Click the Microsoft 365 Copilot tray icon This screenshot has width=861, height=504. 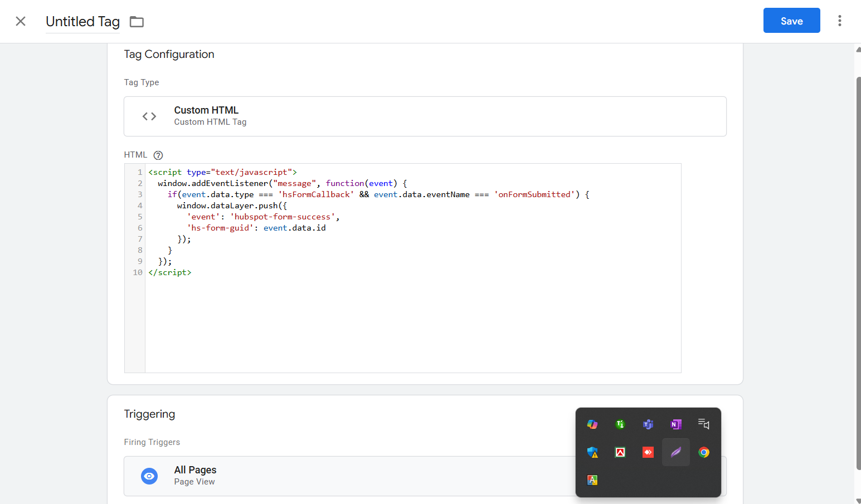pos(592,424)
